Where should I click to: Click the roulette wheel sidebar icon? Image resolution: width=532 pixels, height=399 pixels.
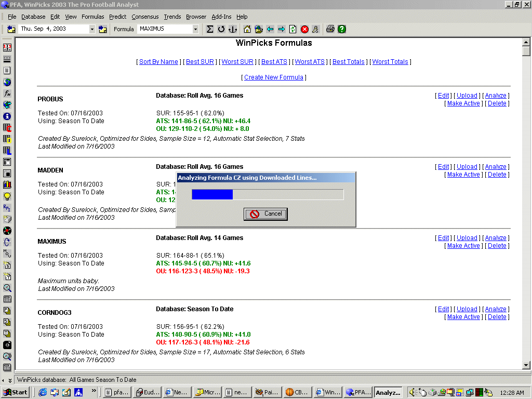click(7, 231)
